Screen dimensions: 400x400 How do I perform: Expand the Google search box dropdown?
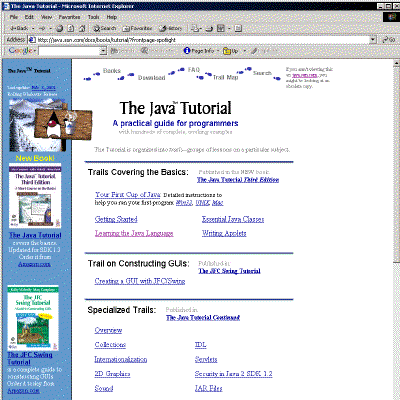103,51
